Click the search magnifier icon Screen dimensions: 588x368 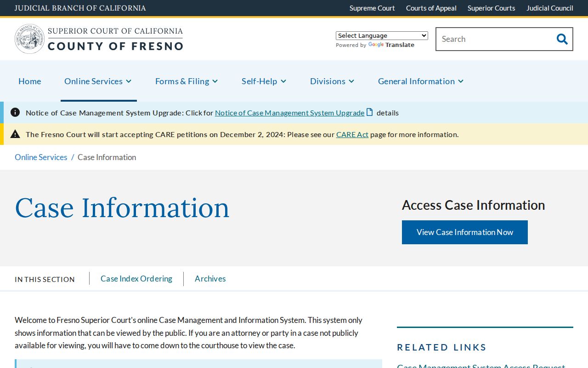562,39
